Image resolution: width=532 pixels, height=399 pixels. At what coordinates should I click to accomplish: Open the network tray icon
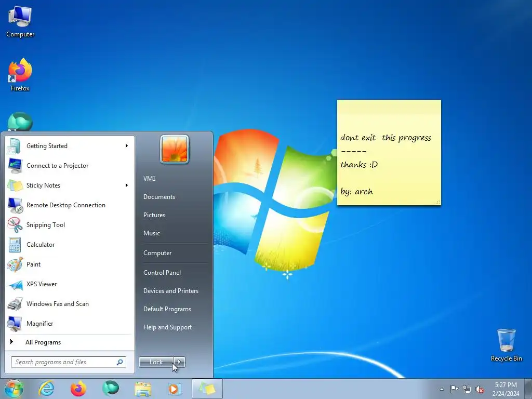coord(467,389)
